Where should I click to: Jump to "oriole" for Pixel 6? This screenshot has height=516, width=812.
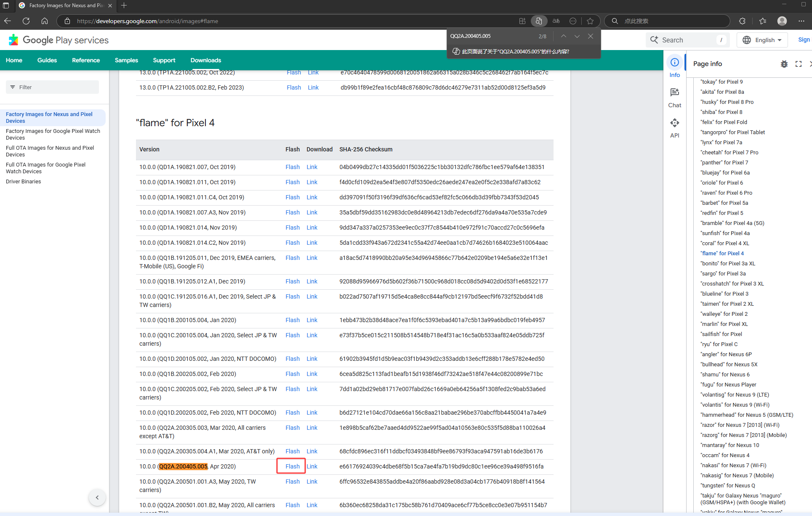point(721,183)
